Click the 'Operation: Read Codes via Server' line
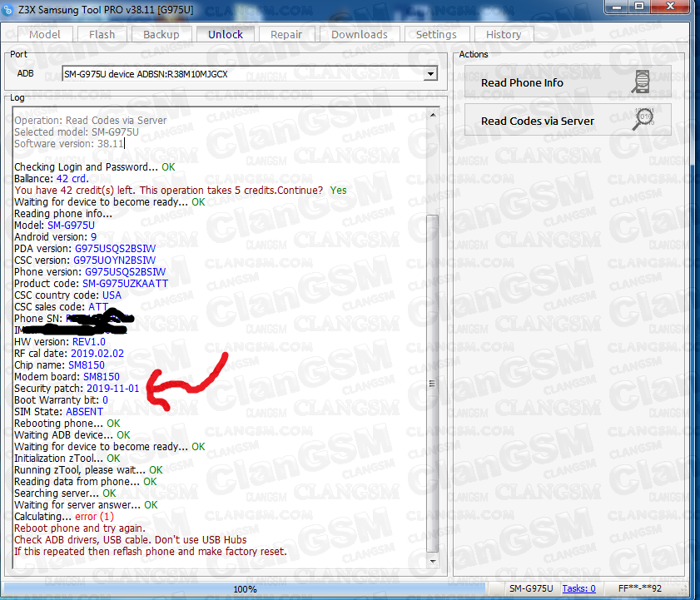Screen dimensions: 700x600 pos(90,121)
